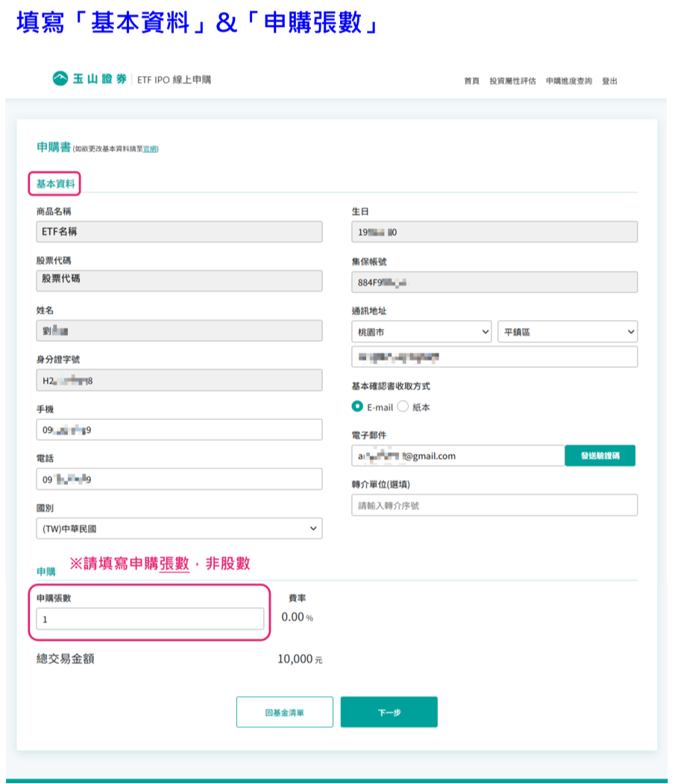Expand the 國別 (TW)中華民國 dropdown
Image resolution: width=698 pixels, height=784 pixels.
pyautogui.click(x=179, y=529)
